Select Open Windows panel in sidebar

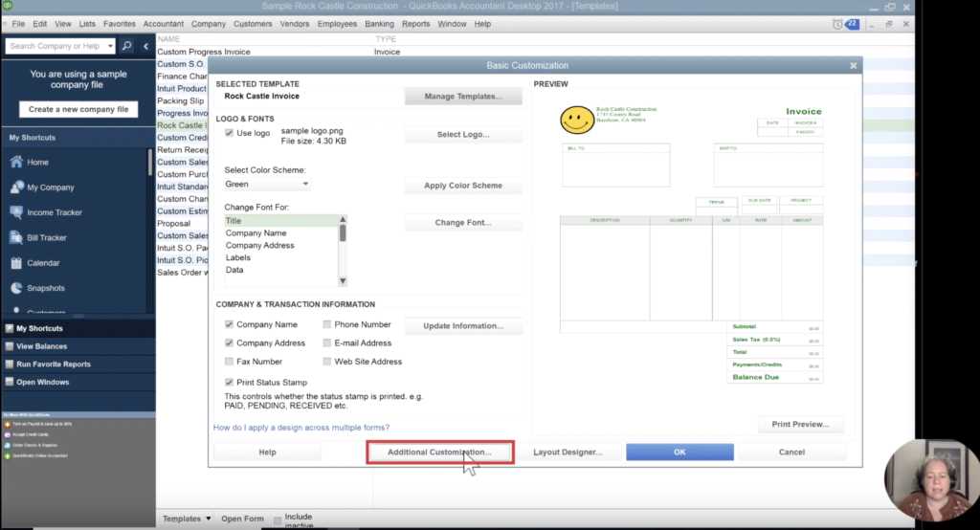coord(78,382)
